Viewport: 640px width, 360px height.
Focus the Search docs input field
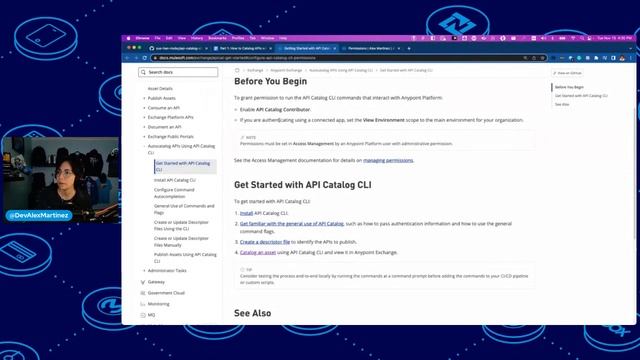178,72
